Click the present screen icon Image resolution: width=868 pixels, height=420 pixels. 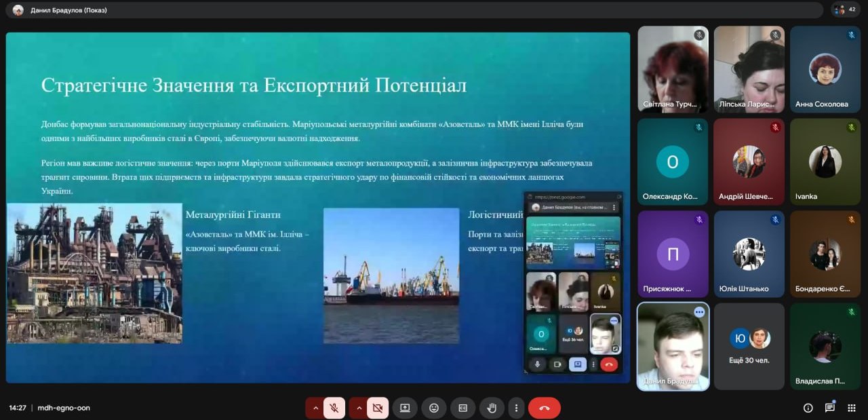405,408
